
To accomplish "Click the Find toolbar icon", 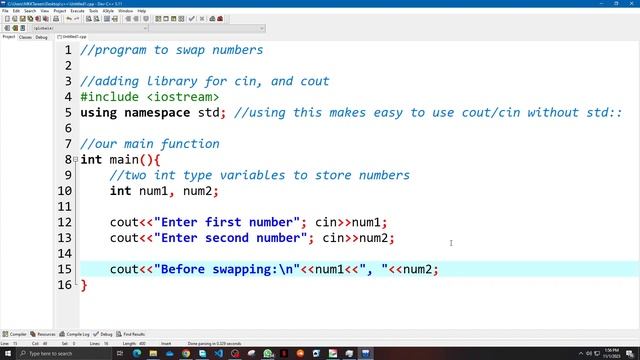I will [x=89, y=19].
